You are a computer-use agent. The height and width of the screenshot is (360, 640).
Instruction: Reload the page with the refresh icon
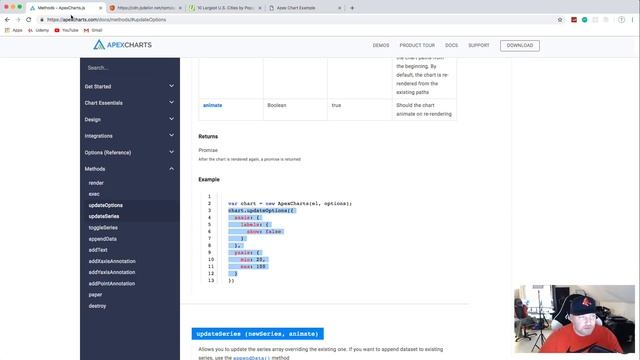(x=29, y=20)
